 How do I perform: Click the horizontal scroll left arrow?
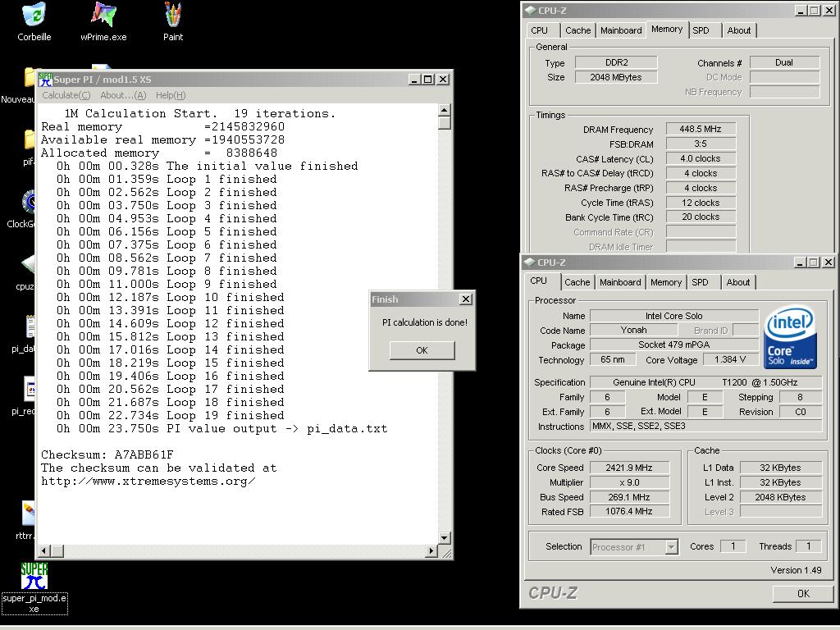coord(44,550)
